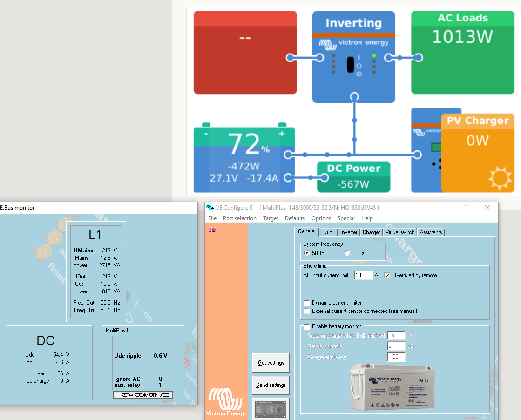The image size is (521, 420).
Task: Switch to the Grid tab
Action: [x=328, y=232]
